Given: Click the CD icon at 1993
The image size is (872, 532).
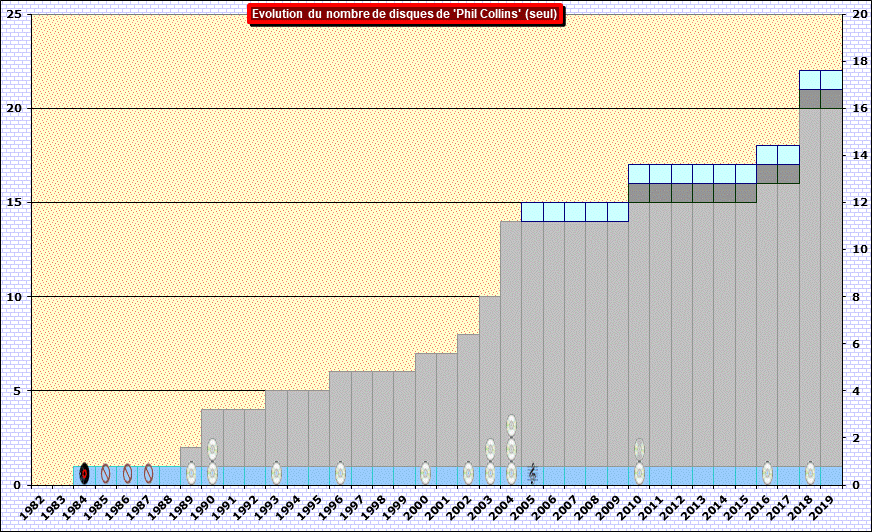Looking at the screenshot, I should coord(276,473).
